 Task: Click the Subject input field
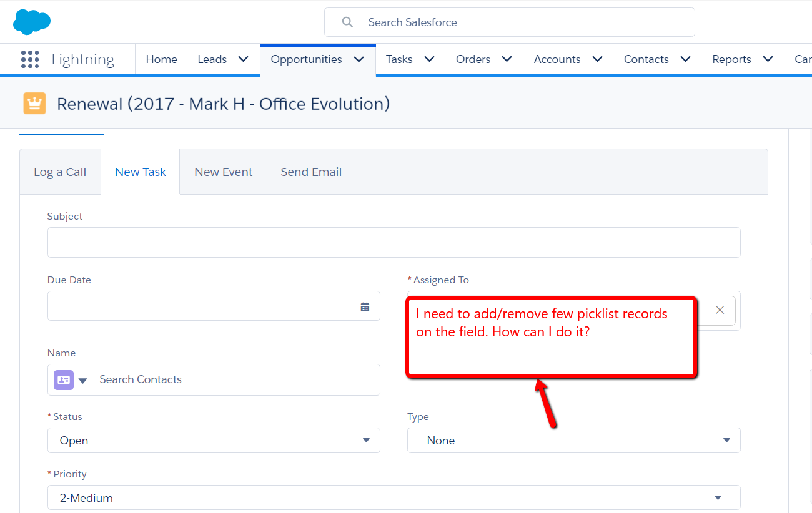394,243
